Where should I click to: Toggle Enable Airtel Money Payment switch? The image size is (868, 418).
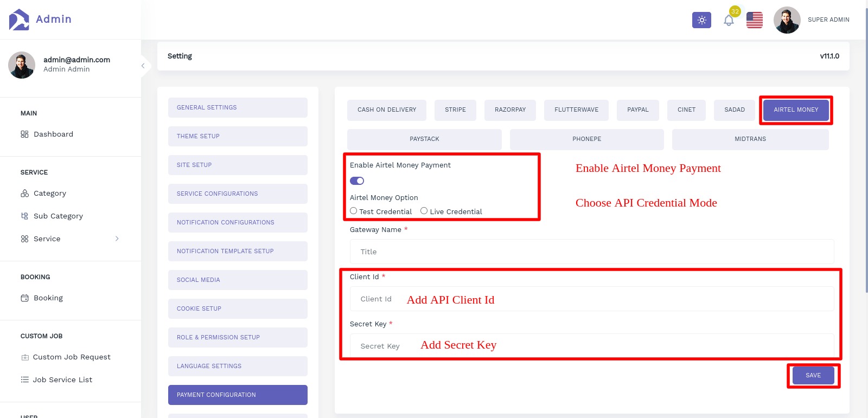357,181
